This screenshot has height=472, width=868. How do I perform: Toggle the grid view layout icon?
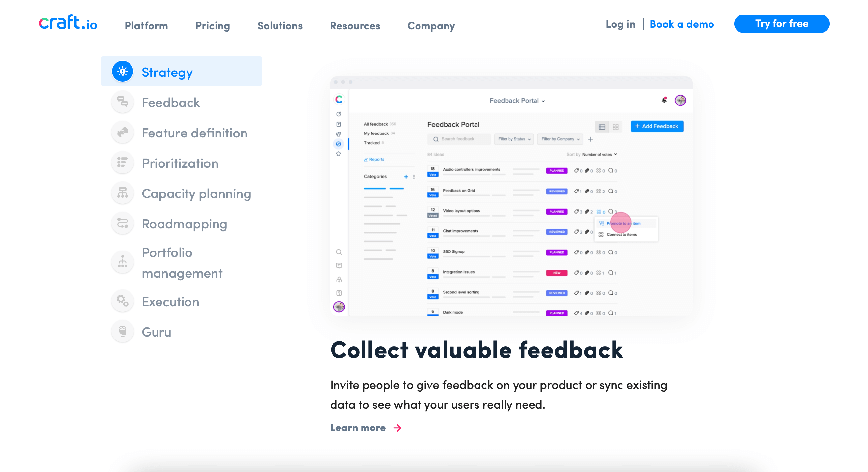(x=616, y=126)
